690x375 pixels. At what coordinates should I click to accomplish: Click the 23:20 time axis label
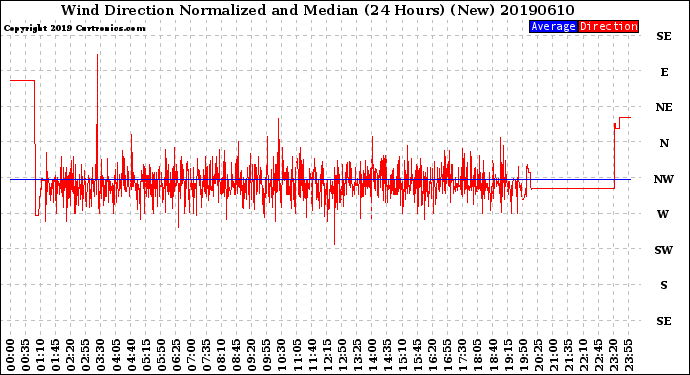click(613, 355)
